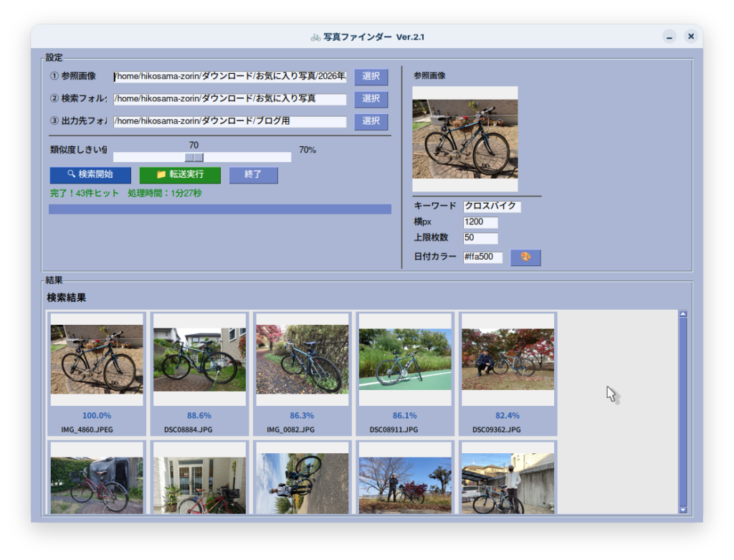Select the IMG_4860.JPEG thumbnail

click(97, 359)
